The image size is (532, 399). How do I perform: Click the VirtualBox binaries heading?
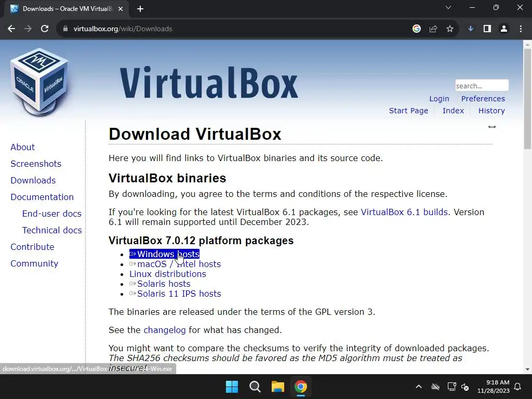pyautogui.click(x=167, y=178)
